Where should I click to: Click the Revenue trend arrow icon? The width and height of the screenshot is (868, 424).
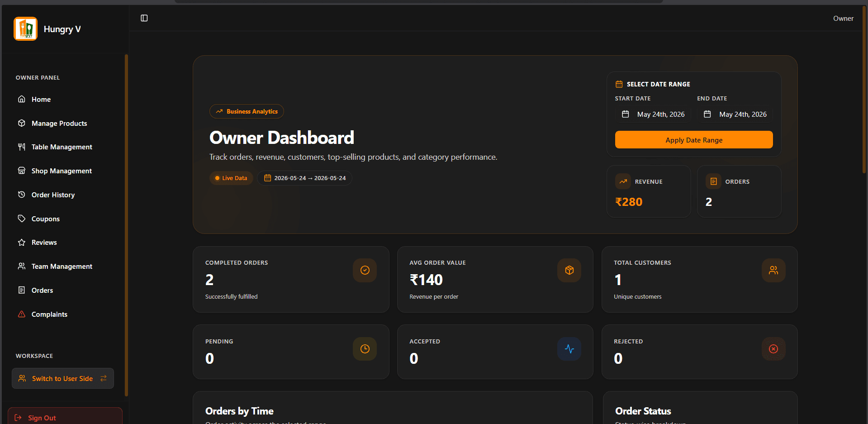pos(623,181)
